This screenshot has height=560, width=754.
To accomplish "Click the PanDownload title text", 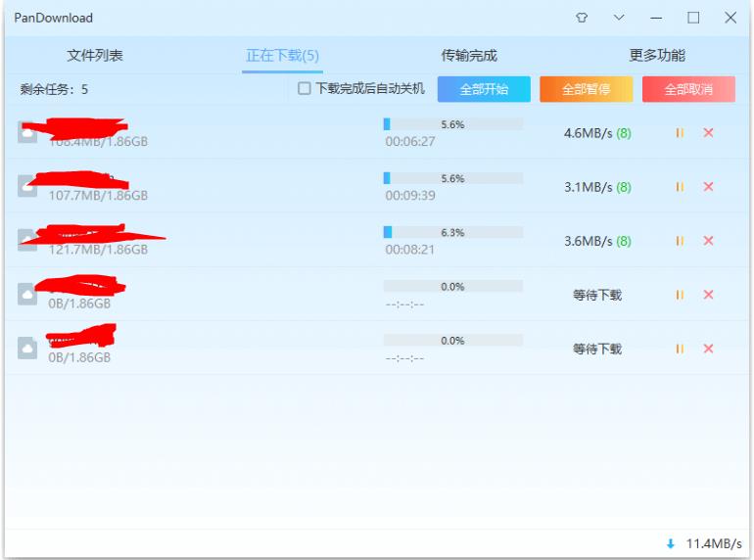I will (54, 18).
